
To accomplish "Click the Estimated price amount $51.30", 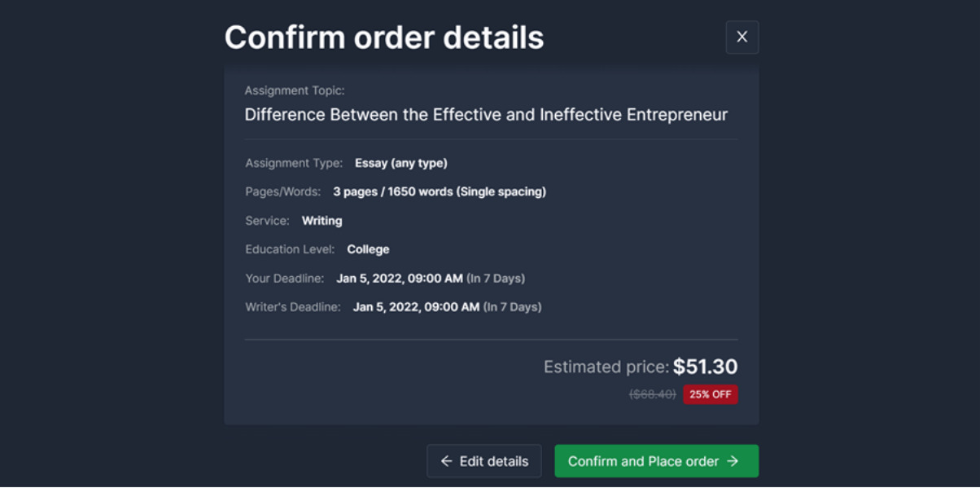I will point(707,367).
